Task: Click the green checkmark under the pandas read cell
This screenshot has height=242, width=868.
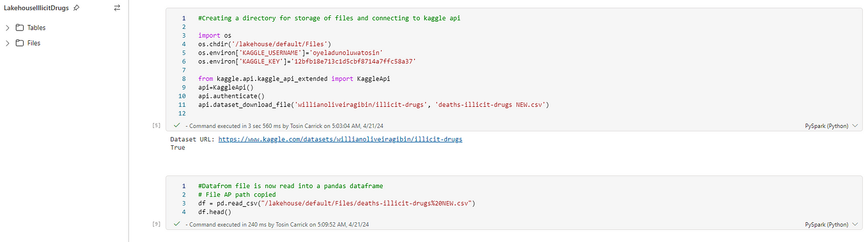Action: pos(176,225)
